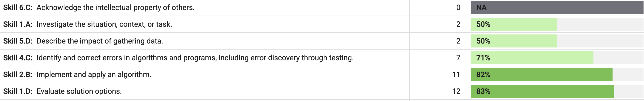Click the 50% progress bar for Skill 5.D

point(557,41)
